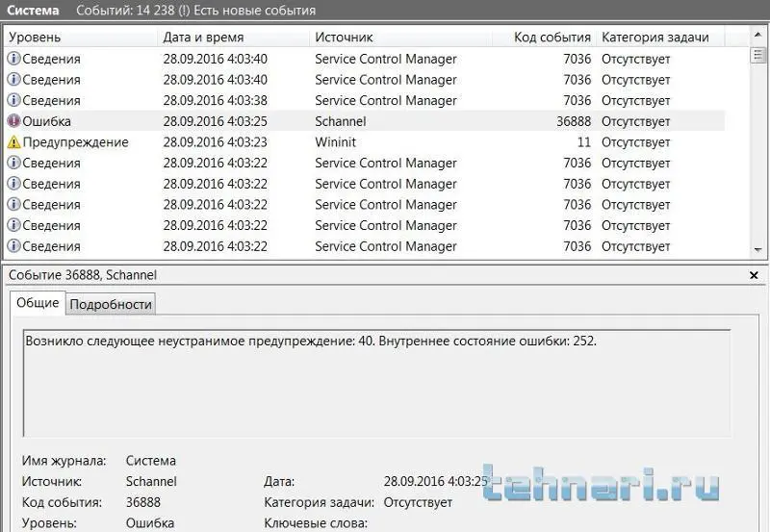
Task: Click the info icon just below the warning row
Action: pos(13,164)
